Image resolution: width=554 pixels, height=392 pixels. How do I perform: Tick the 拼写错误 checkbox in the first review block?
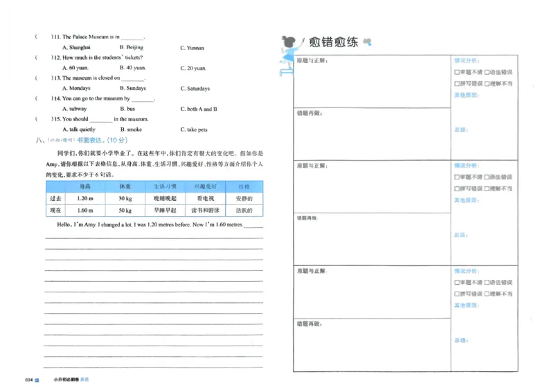[x=457, y=84]
